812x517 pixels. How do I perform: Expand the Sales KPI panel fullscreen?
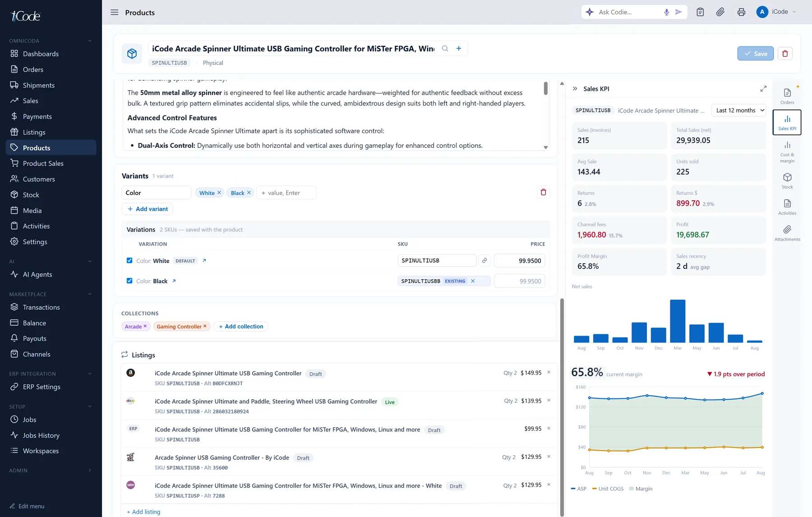763,89
